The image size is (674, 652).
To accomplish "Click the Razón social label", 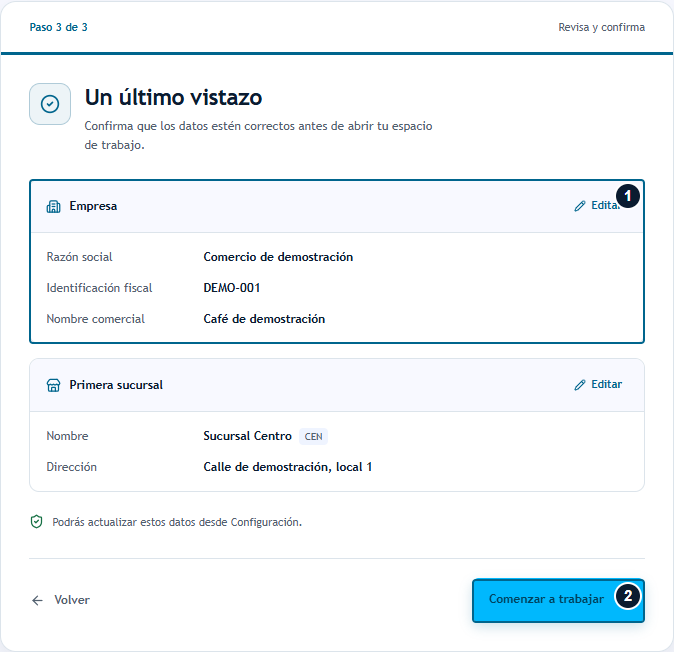I will (x=79, y=257).
